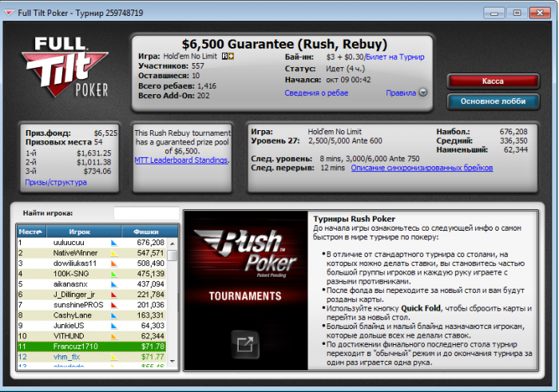Click the blue flag icon for uuluucuu
This screenshot has width=559, height=392.
click(114, 243)
